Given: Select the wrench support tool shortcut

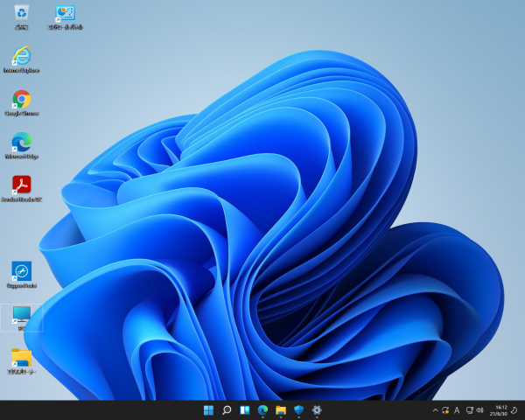Looking at the screenshot, I should (22, 275).
